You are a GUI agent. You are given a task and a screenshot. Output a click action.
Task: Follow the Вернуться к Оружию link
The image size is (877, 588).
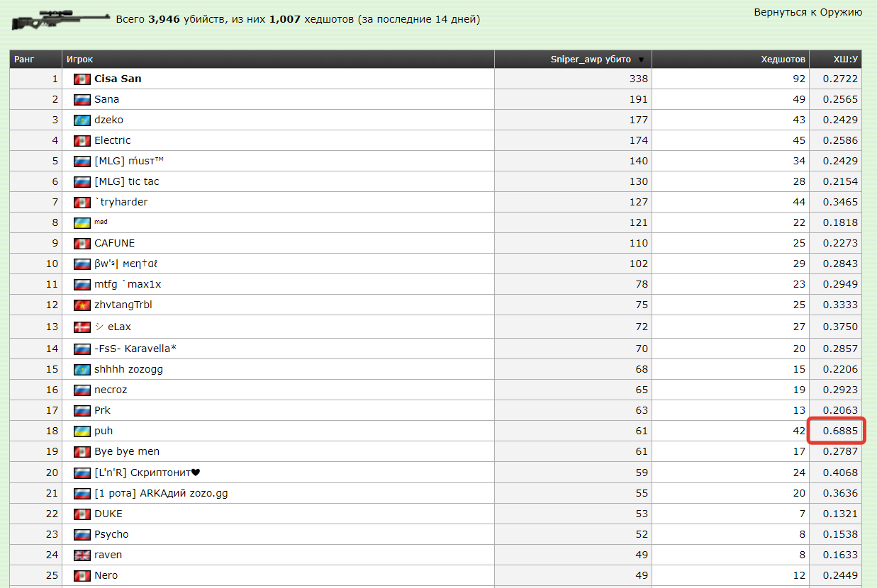(808, 12)
